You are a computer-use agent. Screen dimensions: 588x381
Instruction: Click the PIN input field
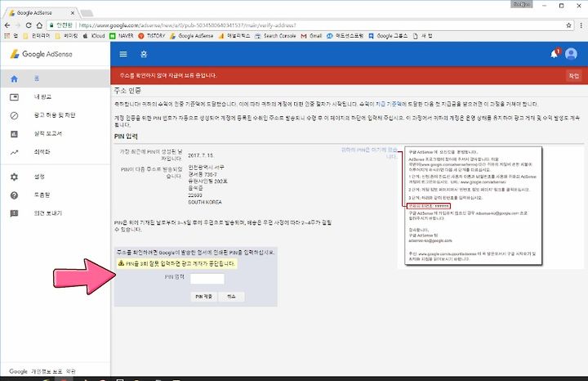tap(207, 279)
